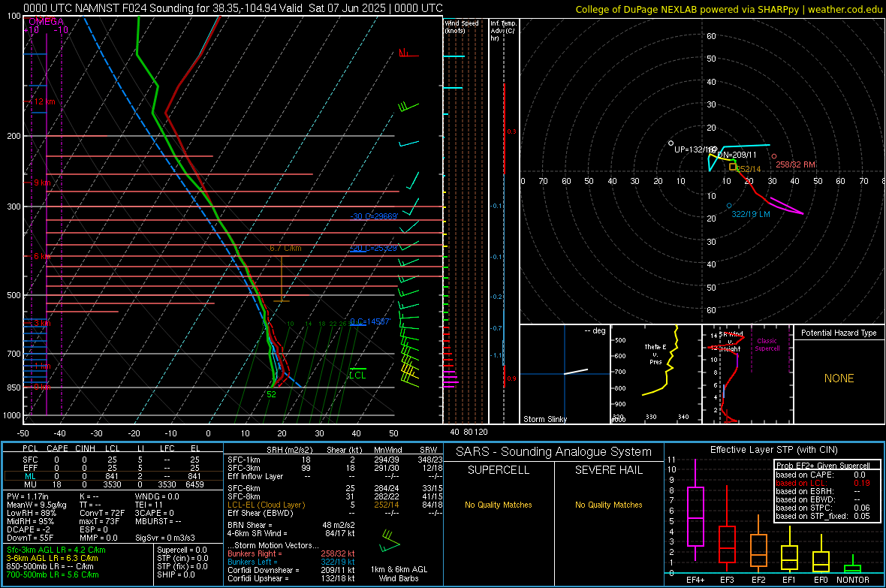
Task: Click the 6.7 C/km lapse rate bracket
Action: point(282,279)
